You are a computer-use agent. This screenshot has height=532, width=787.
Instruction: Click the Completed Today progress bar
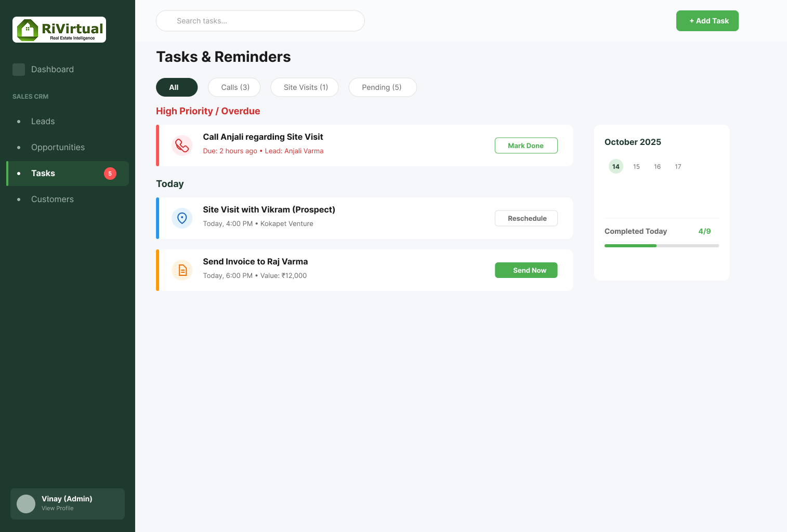(x=662, y=246)
